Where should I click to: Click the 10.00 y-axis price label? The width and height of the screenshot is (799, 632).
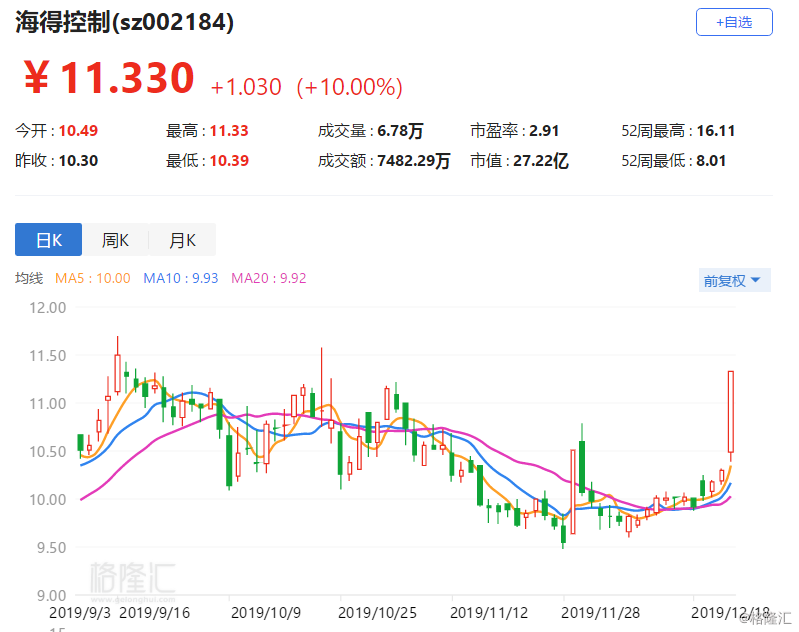47,499
